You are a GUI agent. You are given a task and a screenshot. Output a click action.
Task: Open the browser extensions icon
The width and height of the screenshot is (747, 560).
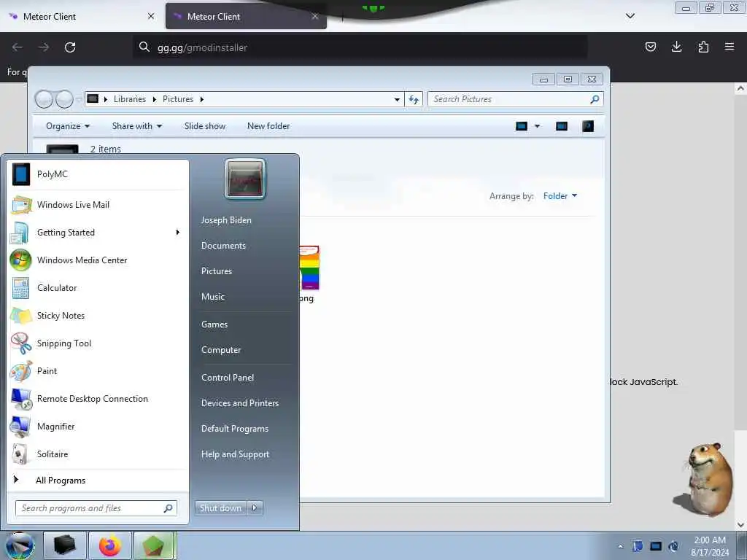[x=703, y=47]
